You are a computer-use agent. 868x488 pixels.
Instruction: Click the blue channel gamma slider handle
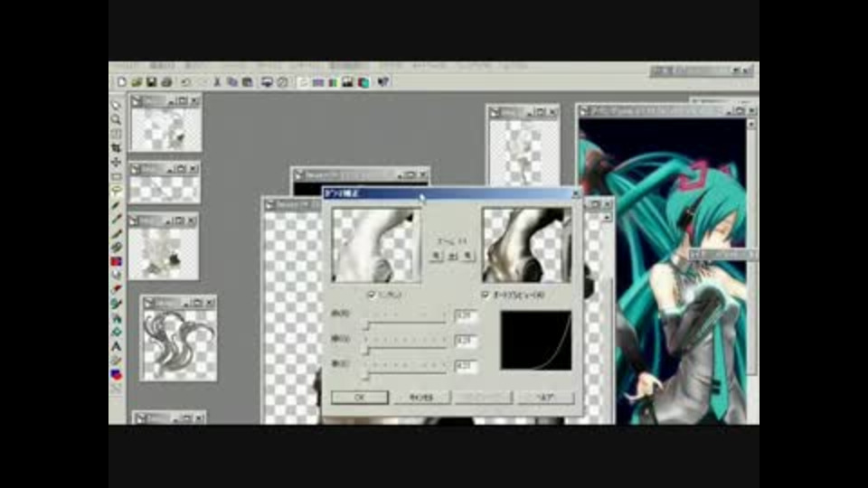366,376
